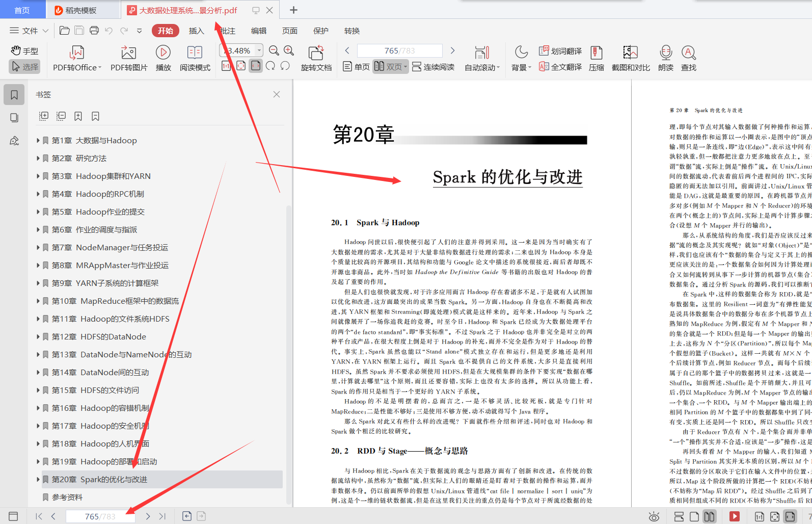
Task: Compress the PDF (压缩)
Action: (597, 59)
